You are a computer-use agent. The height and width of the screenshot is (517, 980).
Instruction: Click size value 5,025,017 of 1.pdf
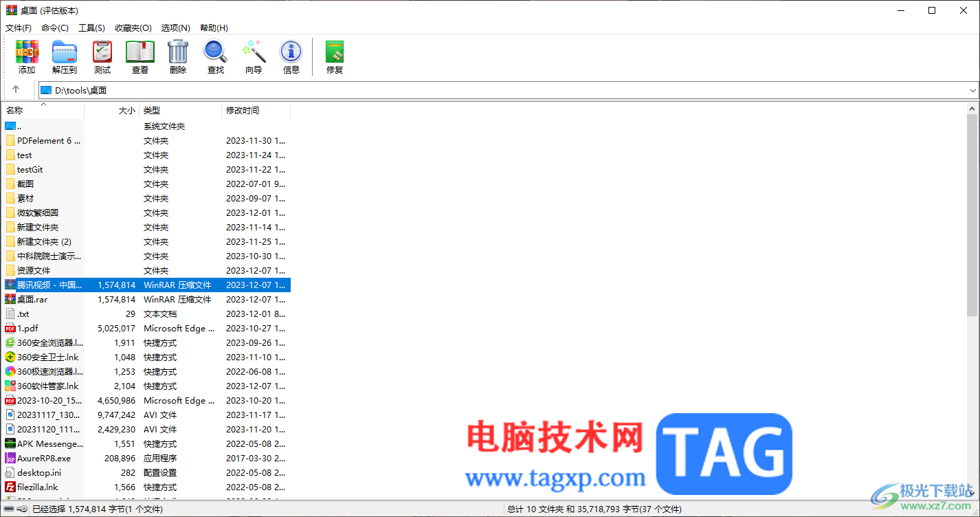click(x=117, y=328)
